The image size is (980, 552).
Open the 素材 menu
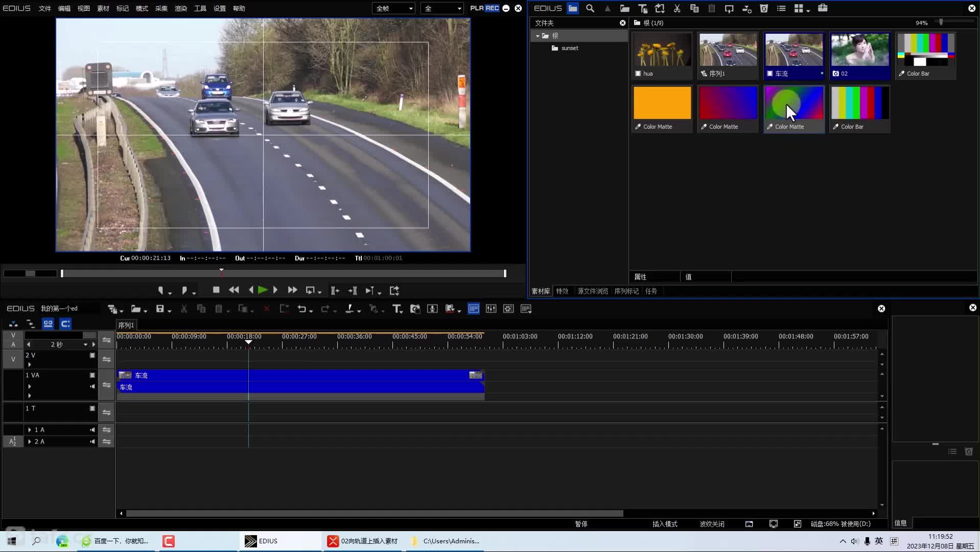[x=103, y=8]
